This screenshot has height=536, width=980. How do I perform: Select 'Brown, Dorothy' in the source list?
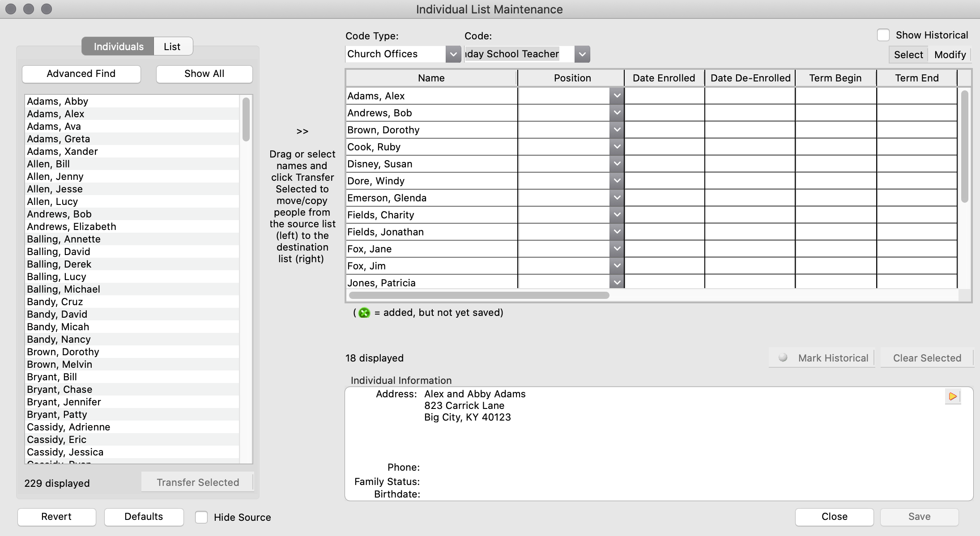pos(63,352)
